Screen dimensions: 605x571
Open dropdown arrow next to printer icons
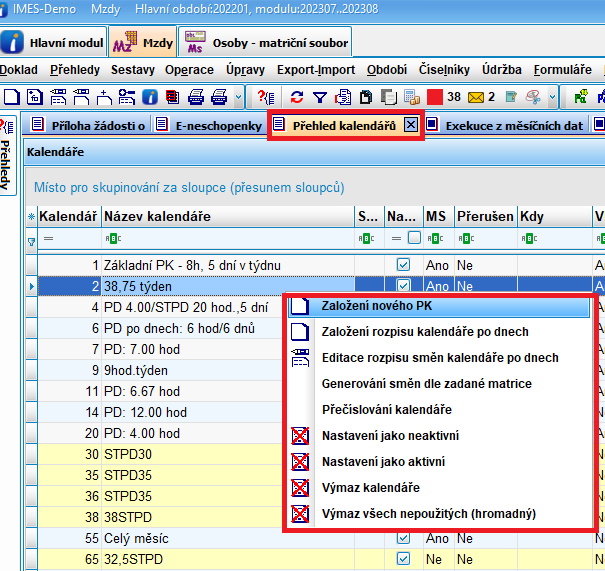[x=238, y=97]
